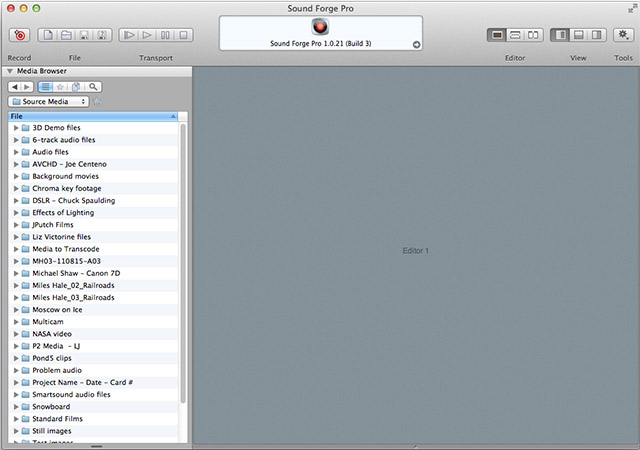Click the Save As disk icon

click(x=102, y=35)
